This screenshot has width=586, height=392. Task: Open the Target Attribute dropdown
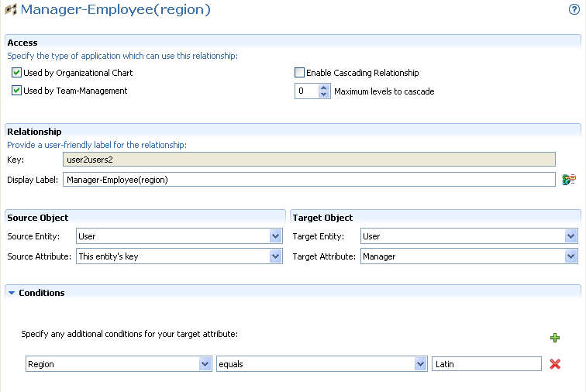[571, 256]
